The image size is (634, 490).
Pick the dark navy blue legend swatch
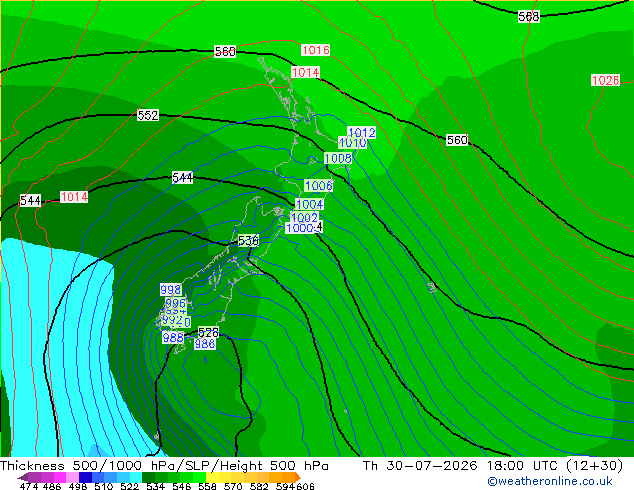point(85,477)
